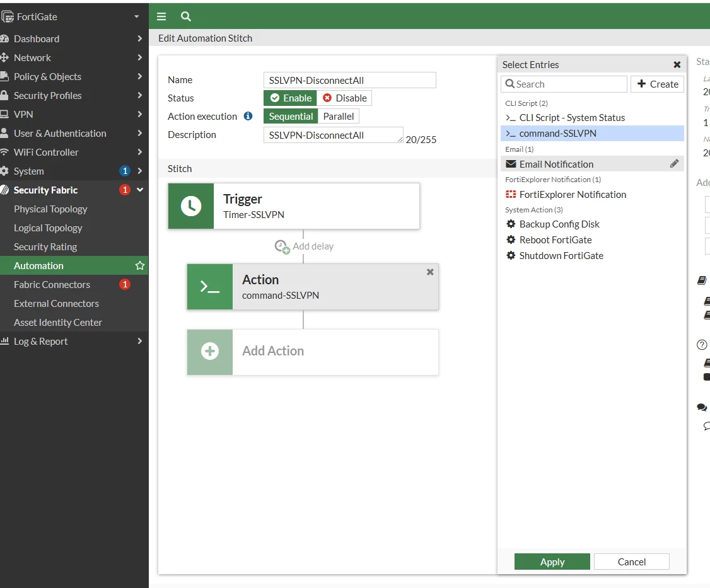This screenshot has height=588, width=710.
Task: Expand the Network menu chevron
Action: 139,57
